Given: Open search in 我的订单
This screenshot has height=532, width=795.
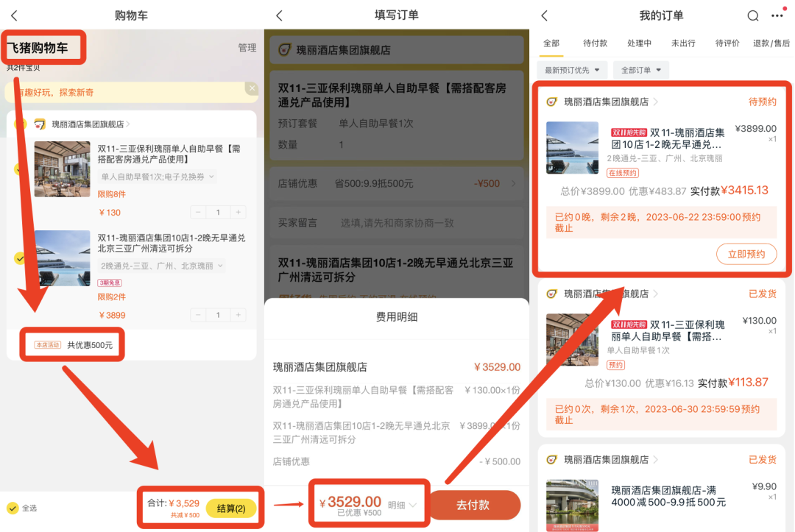Looking at the screenshot, I should (x=753, y=15).
